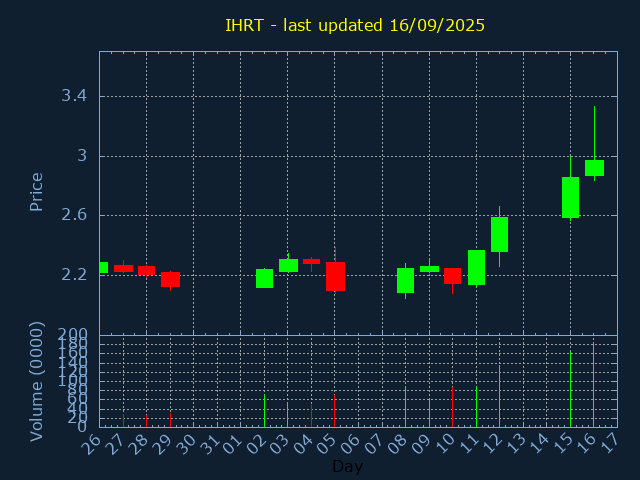Screen dimensions: 640x480
Task: Select the small red candlestick for day 04
Action: [311, 261]
